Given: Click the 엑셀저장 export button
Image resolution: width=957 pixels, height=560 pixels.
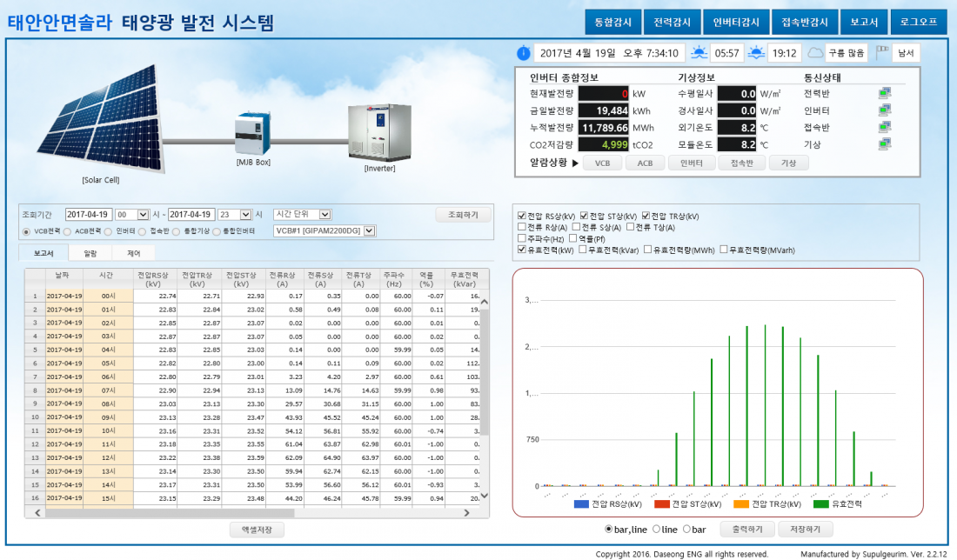Looking at the screenshot, I should coord(257,530).
